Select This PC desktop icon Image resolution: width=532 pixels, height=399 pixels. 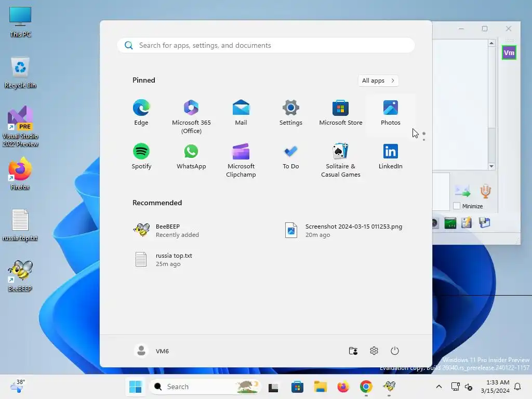[x=20, y=22]
